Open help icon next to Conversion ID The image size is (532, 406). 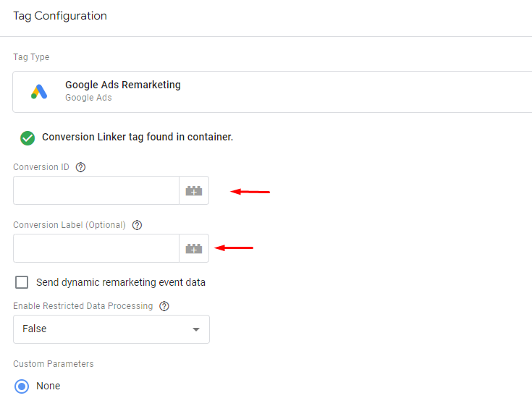click(x=80, y=167)
